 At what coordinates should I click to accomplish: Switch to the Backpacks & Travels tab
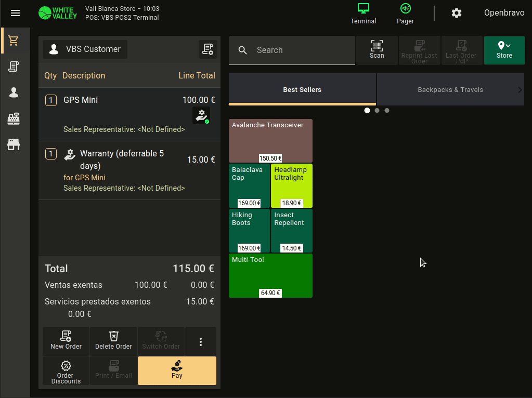click(450, 90)
